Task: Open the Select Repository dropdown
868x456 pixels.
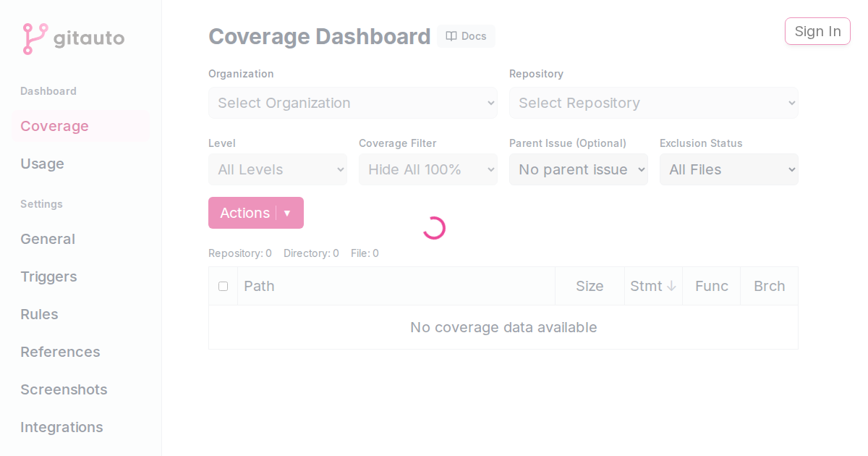Action: coord(654,103)
